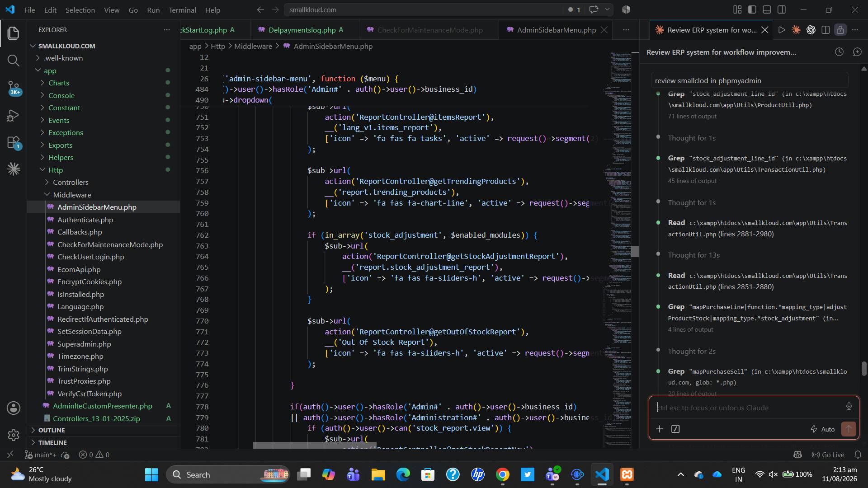The image size is (868, 488).
Task: Click Go Live in status bar
Action: 828,455
